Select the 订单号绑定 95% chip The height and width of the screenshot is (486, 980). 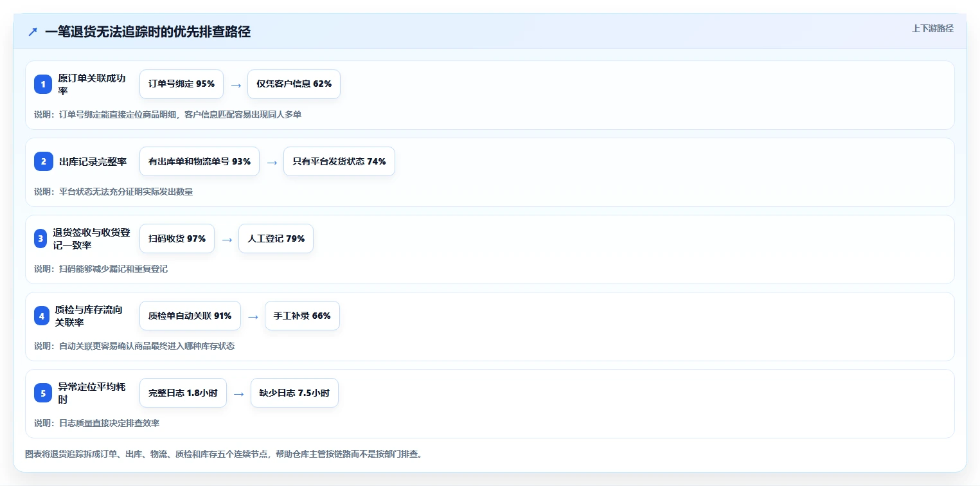[x=181, y=84]
